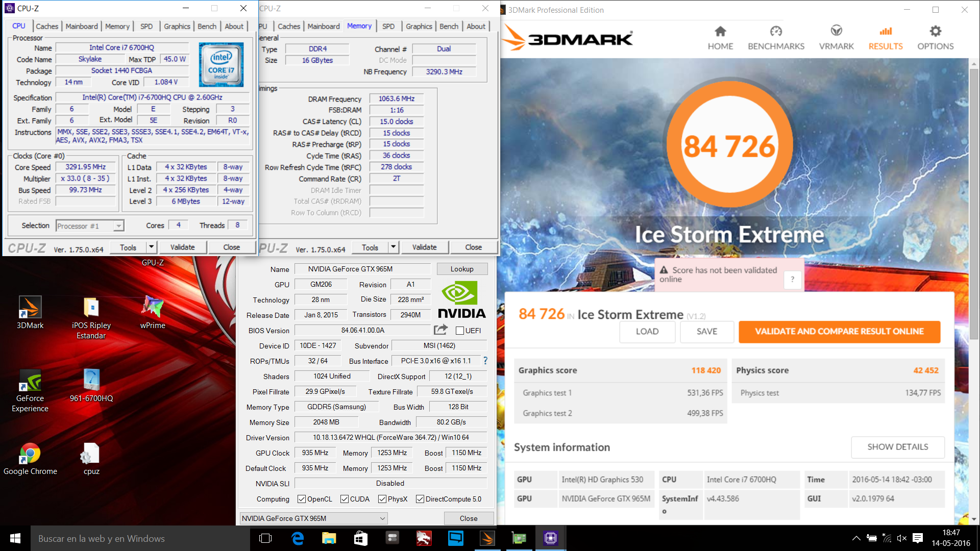The image size is (980, 551).
Task: Open the 3DMark Home section
Action: click(x=720, y=38)
